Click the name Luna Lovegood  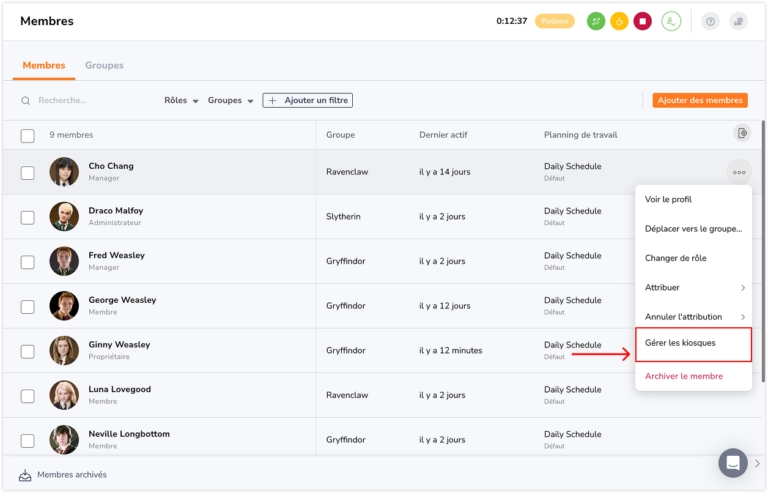coord(120,389)
